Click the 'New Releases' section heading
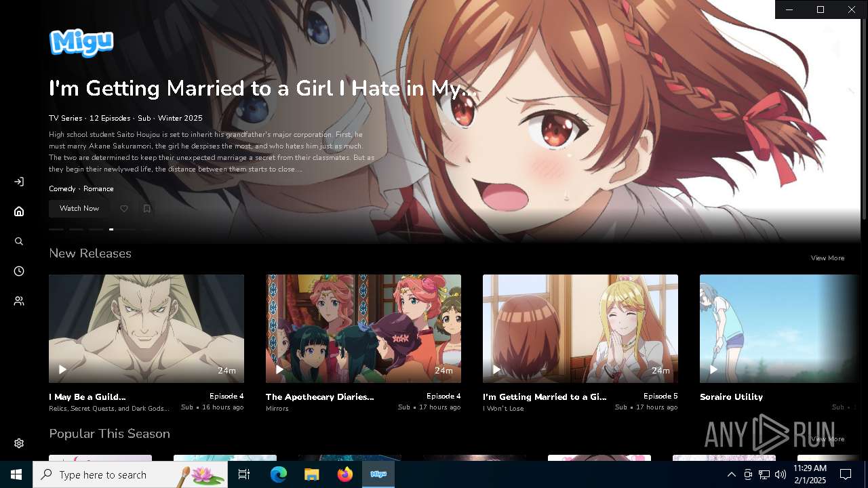The height and width of the screenshot is (488, 868). point(90,253)
